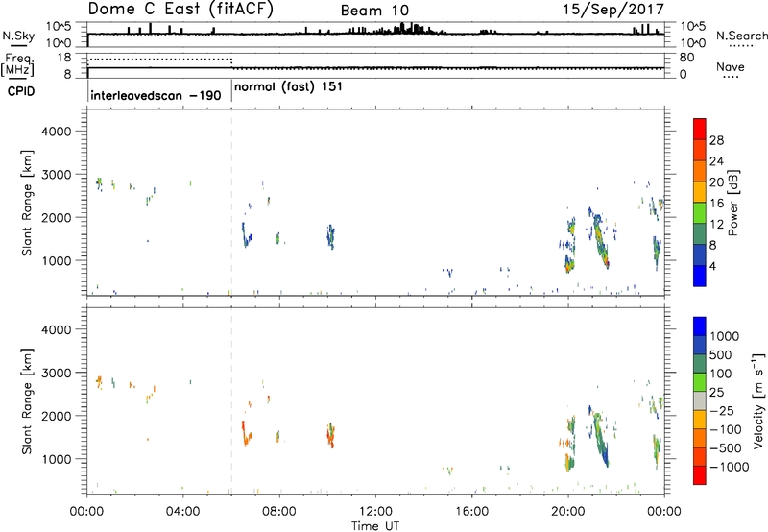Image resolution: width=768 pixels, height=532 pixels.
Task: Select the "N.Sky" legend label
Action: (x=18, y=36)
